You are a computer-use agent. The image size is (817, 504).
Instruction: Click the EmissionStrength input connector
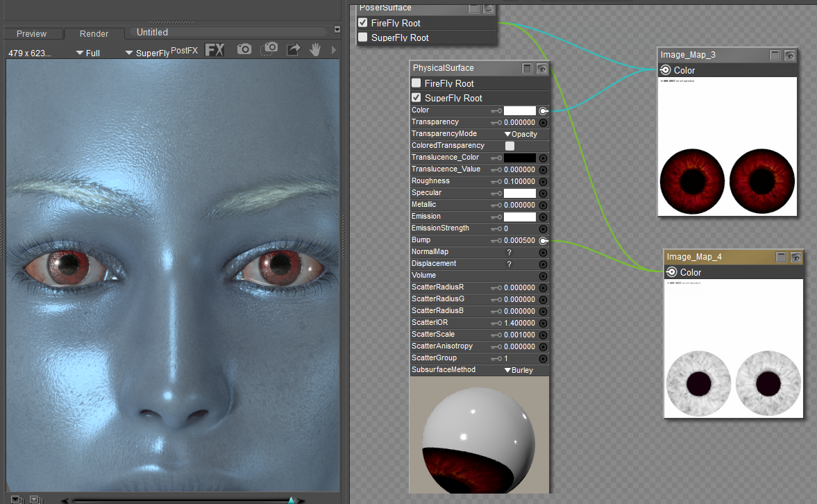coord(543,229)
